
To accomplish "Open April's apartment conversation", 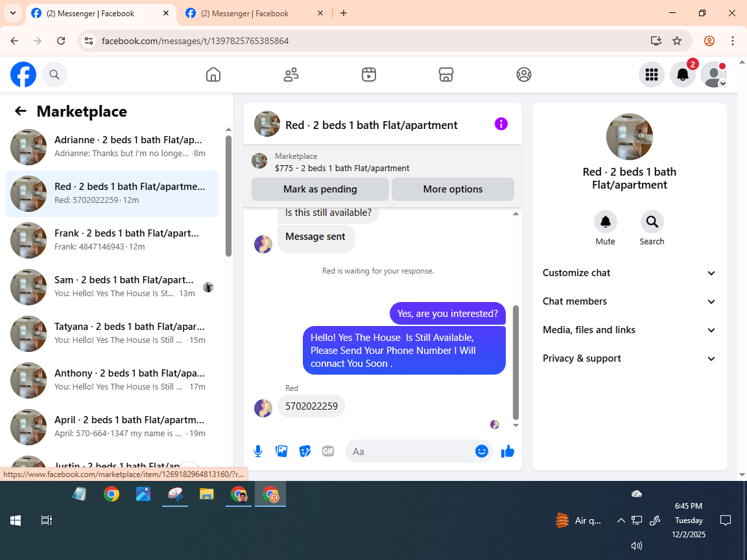I will point(112,426).
